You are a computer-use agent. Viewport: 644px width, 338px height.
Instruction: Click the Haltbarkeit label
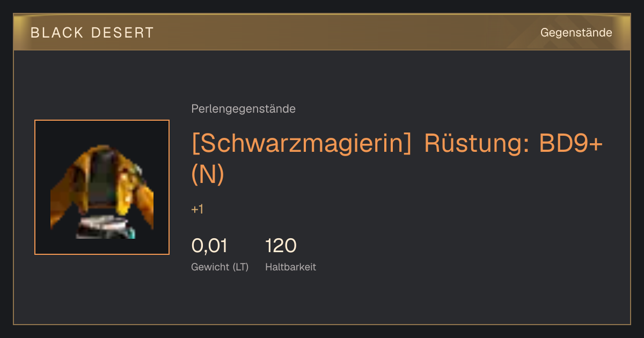pyautogui.click(x=290, y=267)
